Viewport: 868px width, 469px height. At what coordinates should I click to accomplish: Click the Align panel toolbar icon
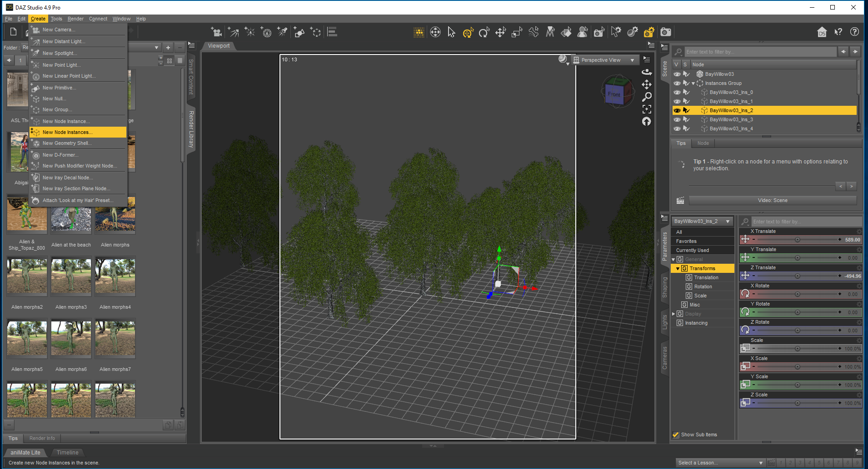tap(332, 32)
